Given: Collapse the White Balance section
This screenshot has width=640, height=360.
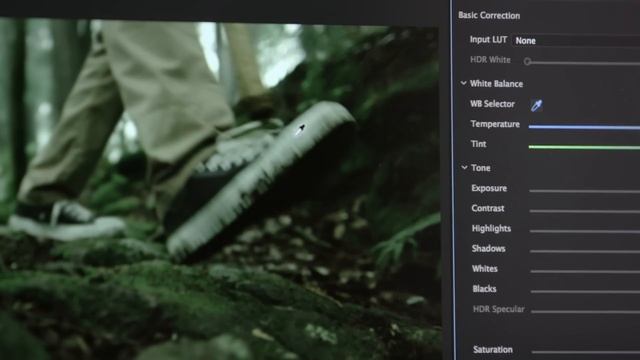Looking at the screenshot, I should click(x=463, y=83).
